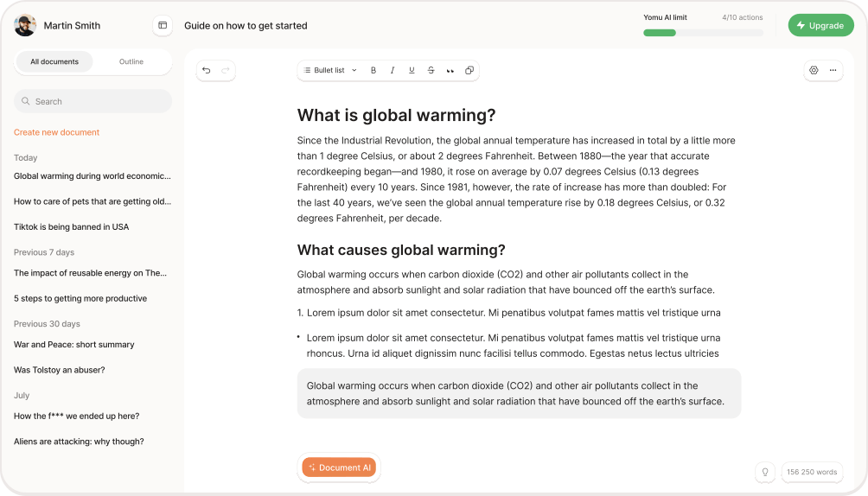Viewport: 868px width, 496px height.
Task: Open document settings gear
Action: point(814,70)
